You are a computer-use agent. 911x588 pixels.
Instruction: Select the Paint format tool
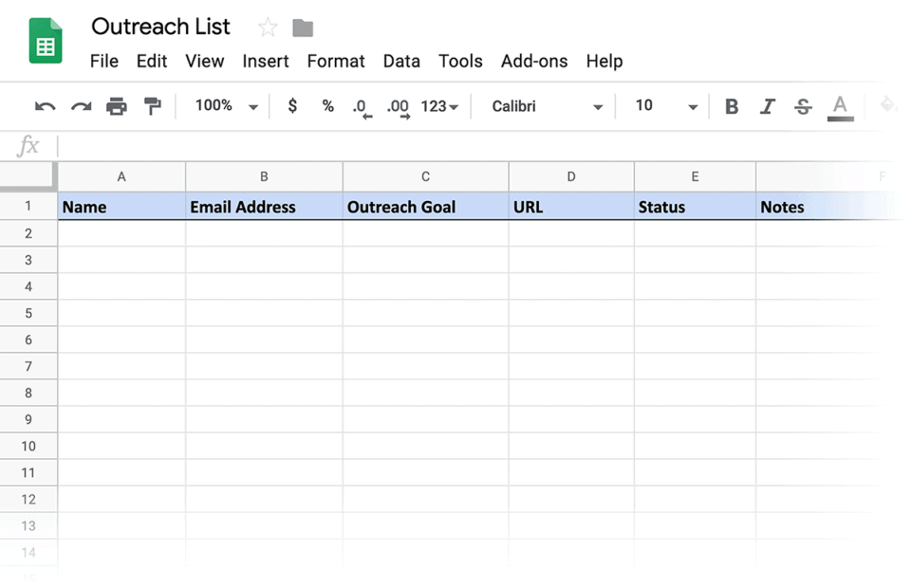152,105
